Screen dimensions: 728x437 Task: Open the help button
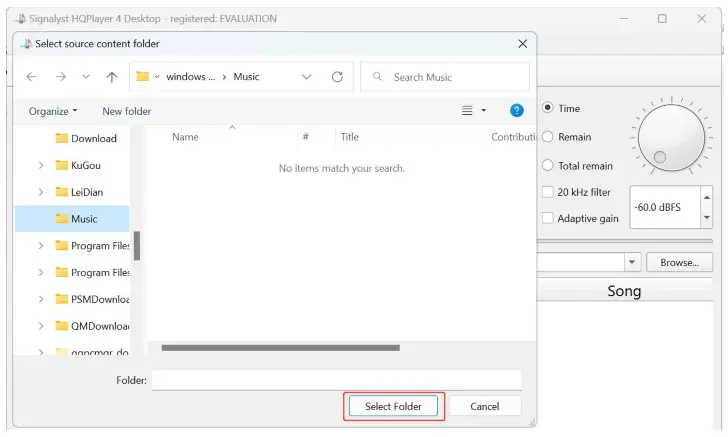click(516, 111)
